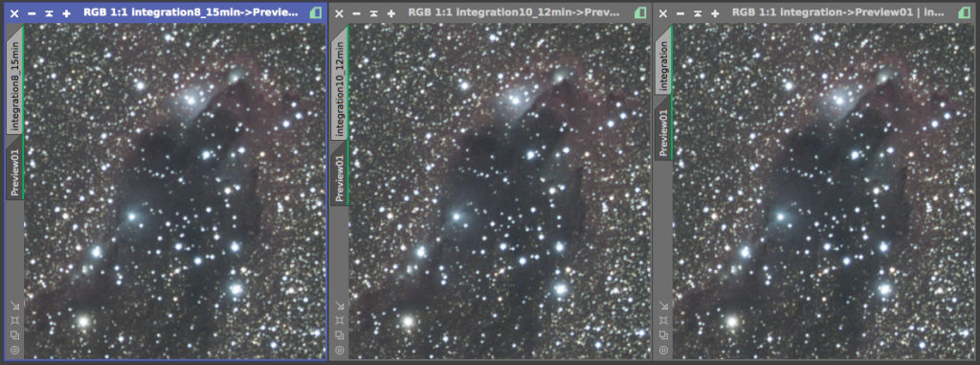Iconize the rightmost integration window with minus button

click(680, 13)
